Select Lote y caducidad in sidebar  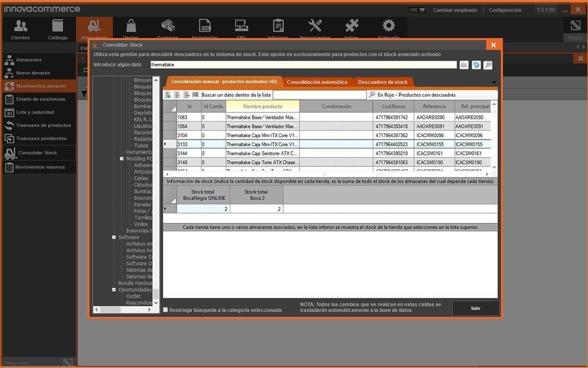coord(35,112)
